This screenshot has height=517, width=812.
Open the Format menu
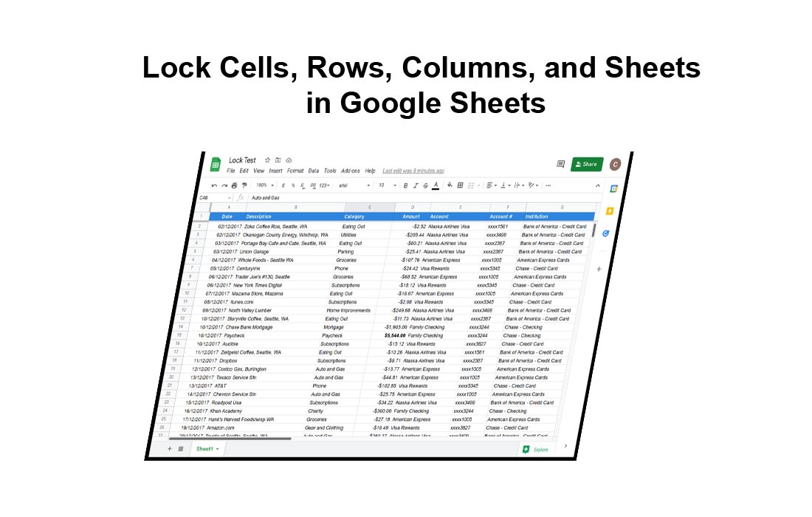[295, 171]
